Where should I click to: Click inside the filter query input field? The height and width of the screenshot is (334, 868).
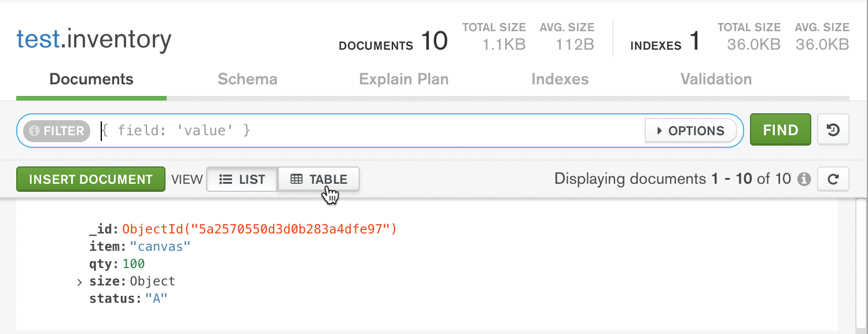click(347, 130)
